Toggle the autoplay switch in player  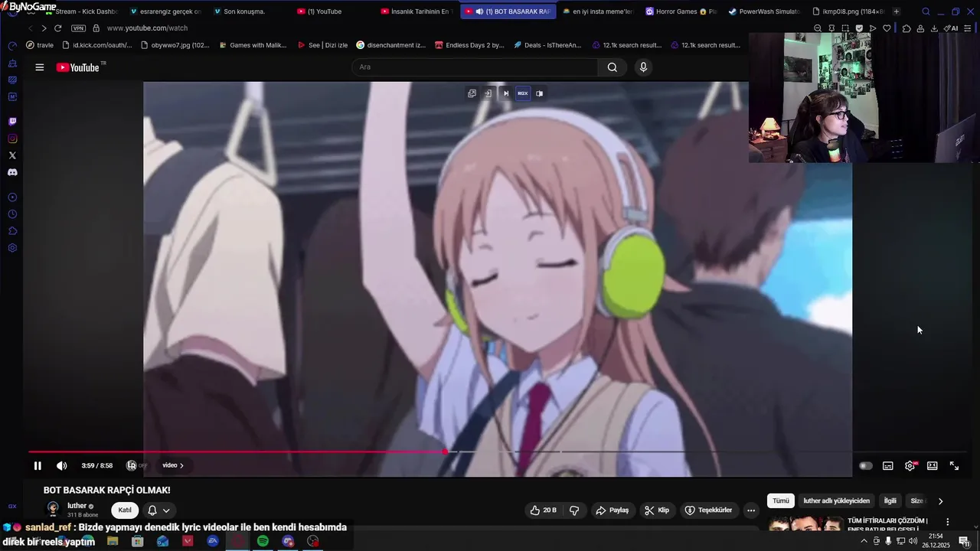pyautogui.click(x=865, y=465)
